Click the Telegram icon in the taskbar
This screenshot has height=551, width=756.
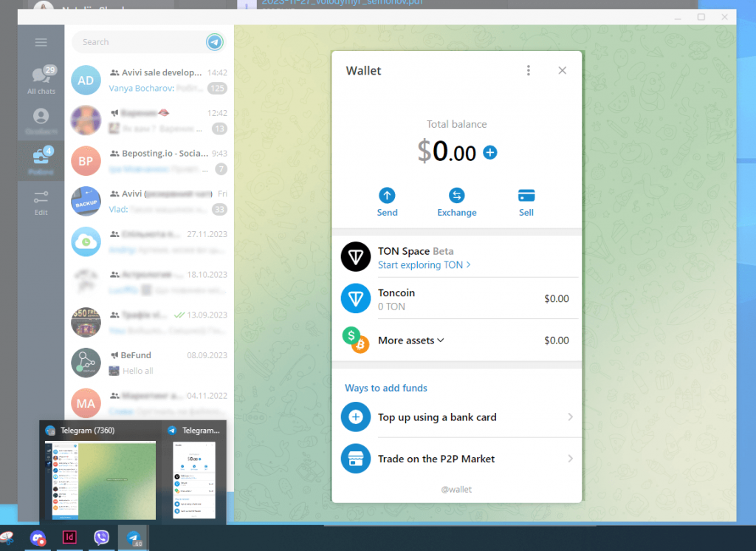[134, 538]
